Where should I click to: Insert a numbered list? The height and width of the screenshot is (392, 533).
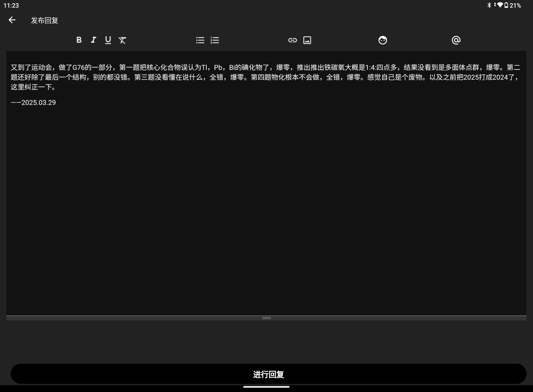click(215, 40)
